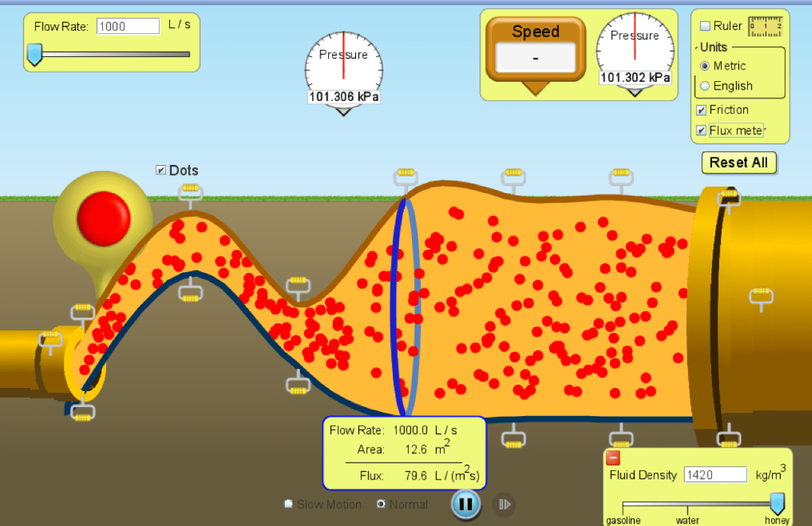This screenshot has height=526, width=812.
Task: Click the Fluid Density input field
Action: point(715,475)
